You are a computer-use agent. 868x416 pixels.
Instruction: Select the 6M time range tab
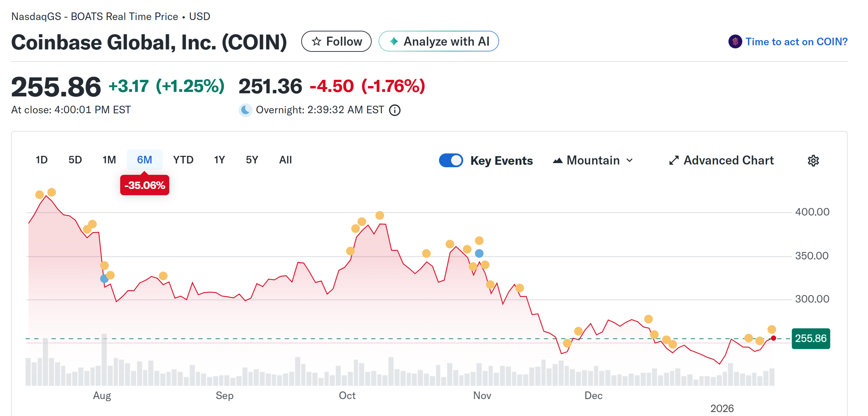point(144,160)
